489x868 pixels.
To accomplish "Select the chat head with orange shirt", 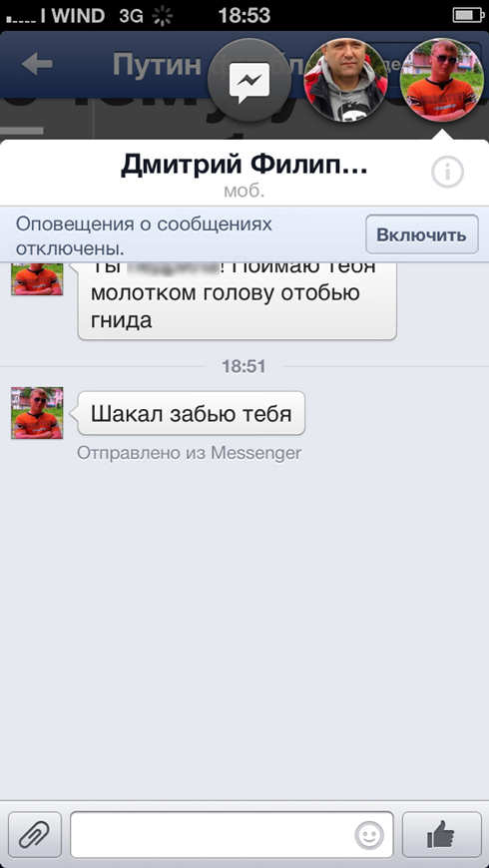I will [x=441, y=81].
